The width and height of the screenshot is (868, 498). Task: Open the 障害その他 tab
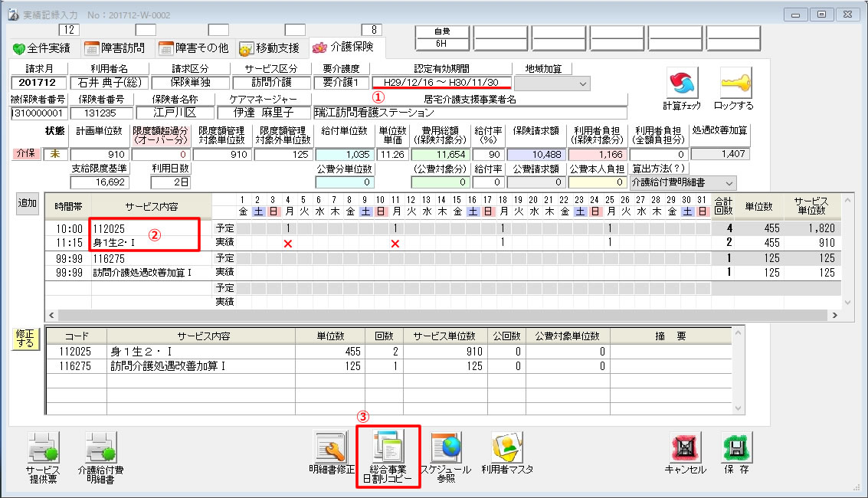[x=194, y=48]
